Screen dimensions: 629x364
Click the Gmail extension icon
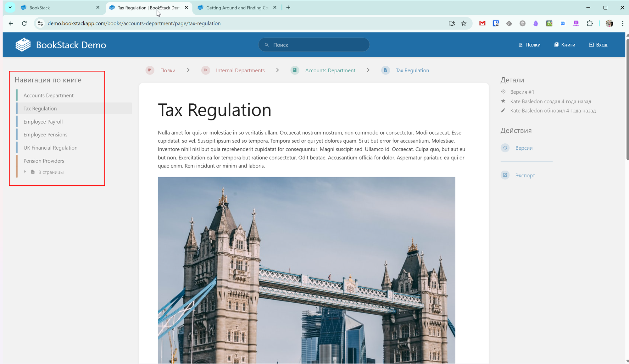[482, 23]
